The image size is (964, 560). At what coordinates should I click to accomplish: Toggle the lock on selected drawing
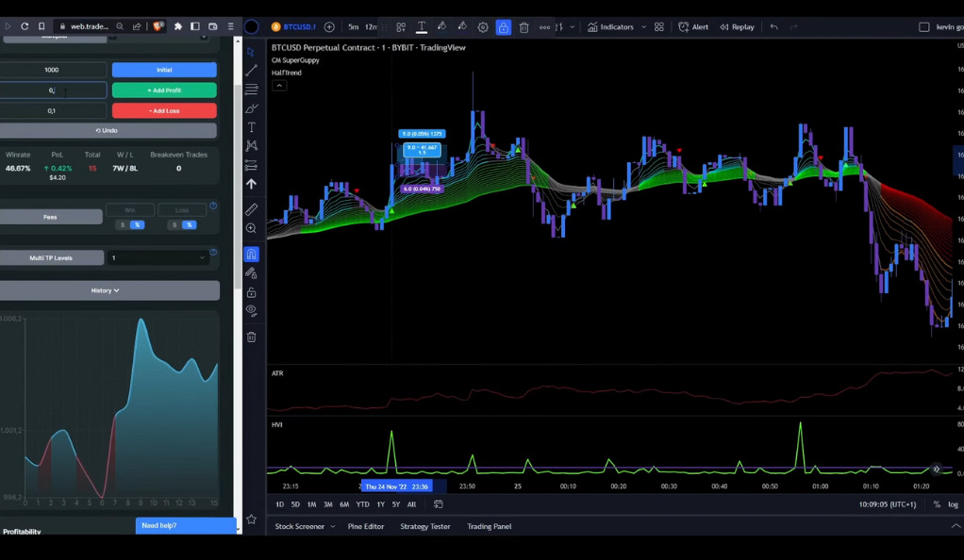pyautogui.click(x=504, y=27)
